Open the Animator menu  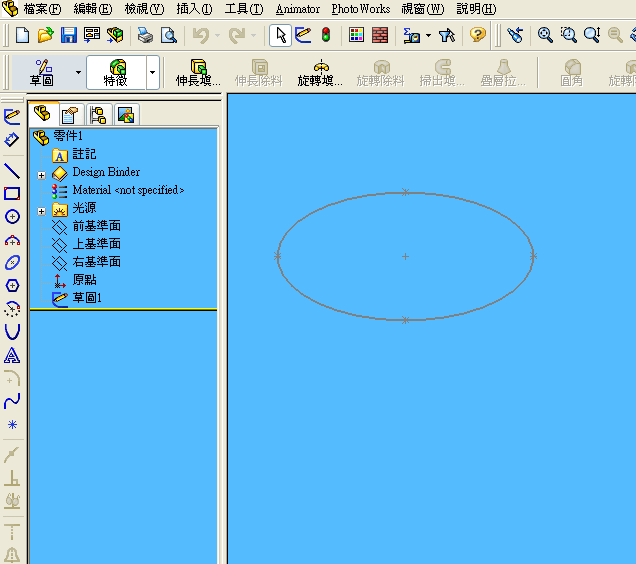[298, 9]
